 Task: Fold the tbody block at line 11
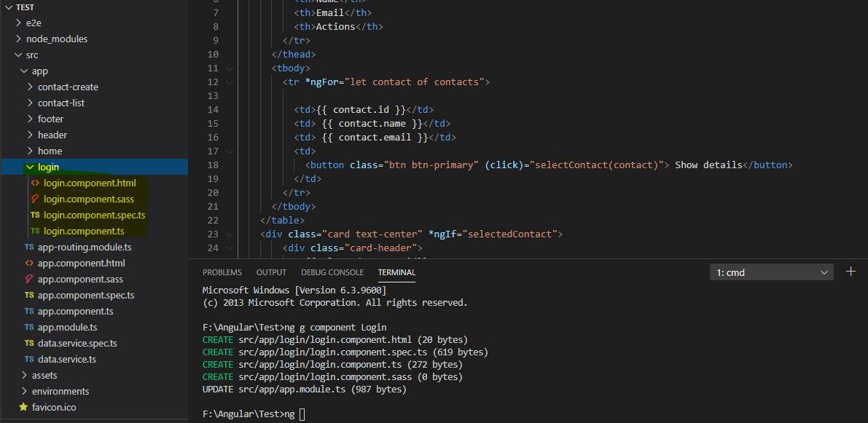click(x=230, y=68)
